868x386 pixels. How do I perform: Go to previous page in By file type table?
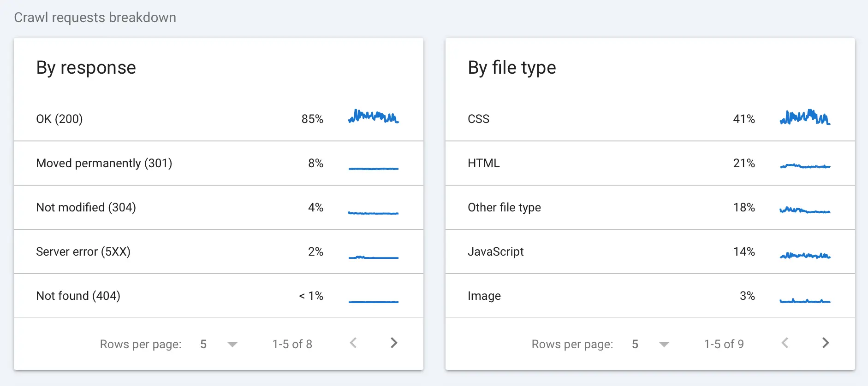[x=785, y=343]
